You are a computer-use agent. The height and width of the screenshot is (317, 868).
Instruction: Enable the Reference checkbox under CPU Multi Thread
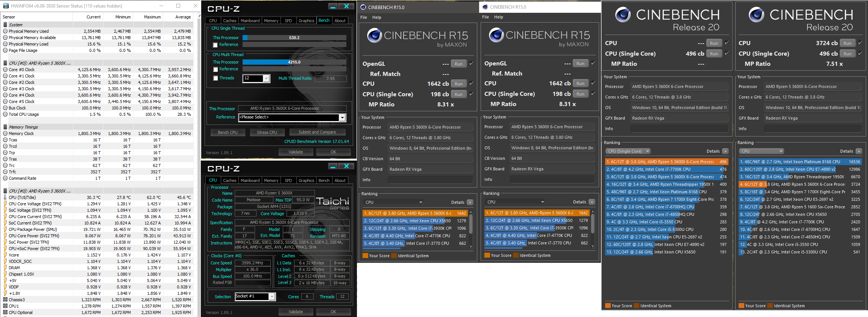pyautogui.click(x=215, y=69)
